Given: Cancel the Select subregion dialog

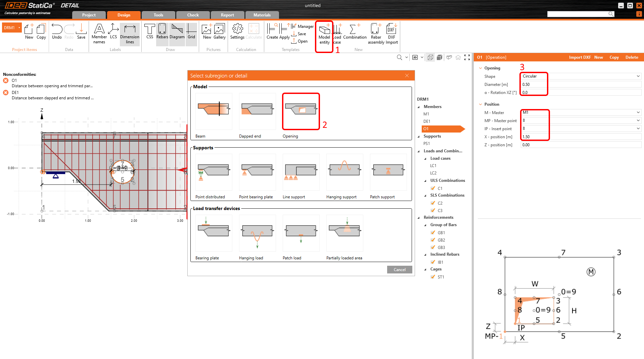Looking at the screenshot, I should coord(399,269).
